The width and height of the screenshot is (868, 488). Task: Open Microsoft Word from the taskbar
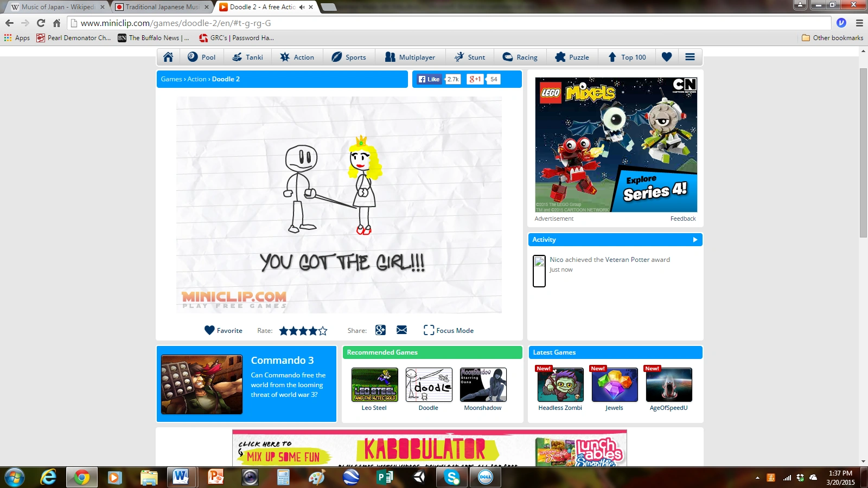[181, 477]
